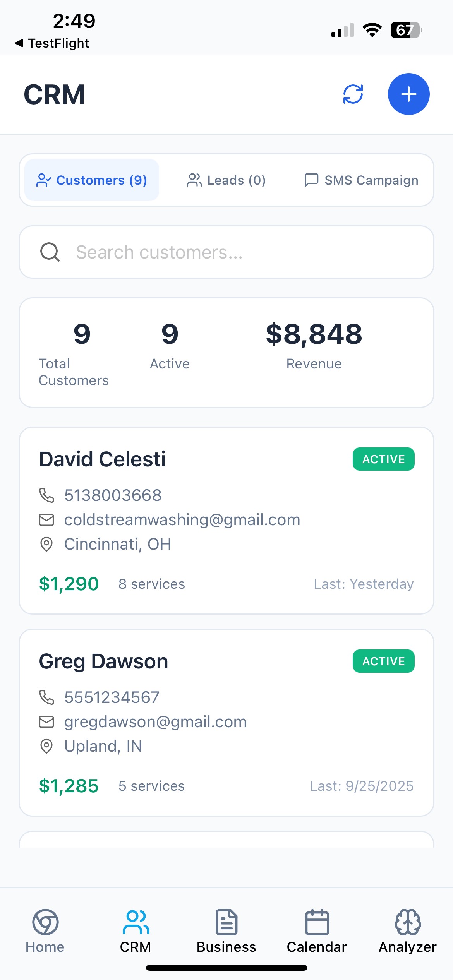Go back to TestFlight

click(x=52, y=43)
